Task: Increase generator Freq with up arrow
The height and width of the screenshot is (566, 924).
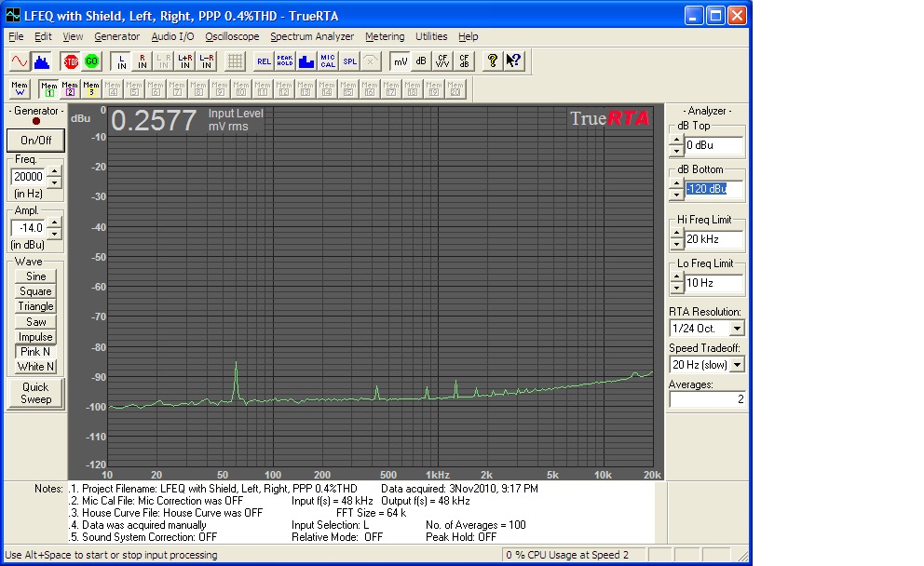Action: point(54,171)
